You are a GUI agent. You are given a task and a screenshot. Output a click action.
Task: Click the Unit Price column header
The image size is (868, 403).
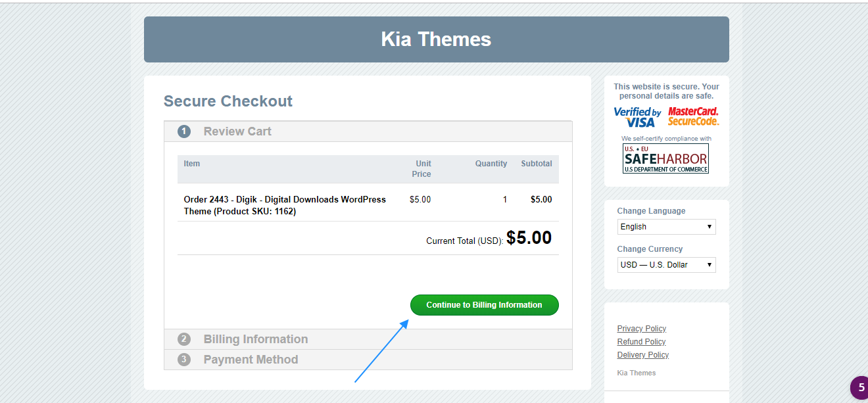tap(423, 169)
